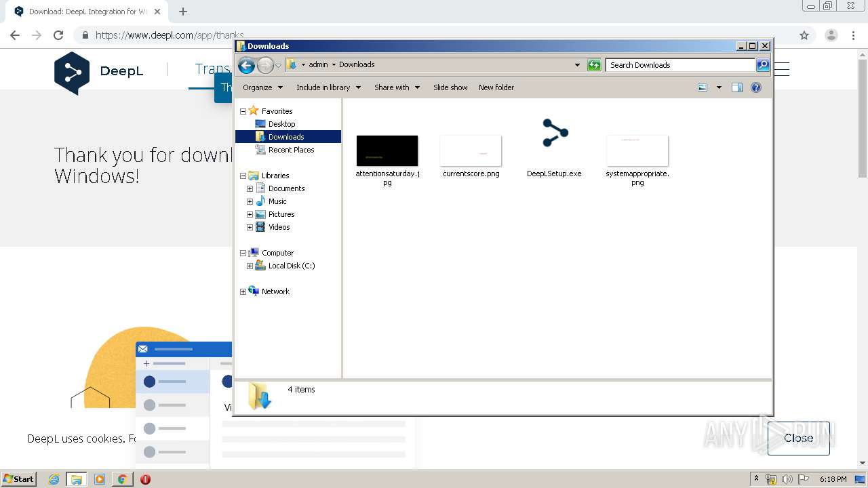Click the Change your view icon
Image resolution: width=868 pixels, height=488 pixels.
tap(703, 87)
